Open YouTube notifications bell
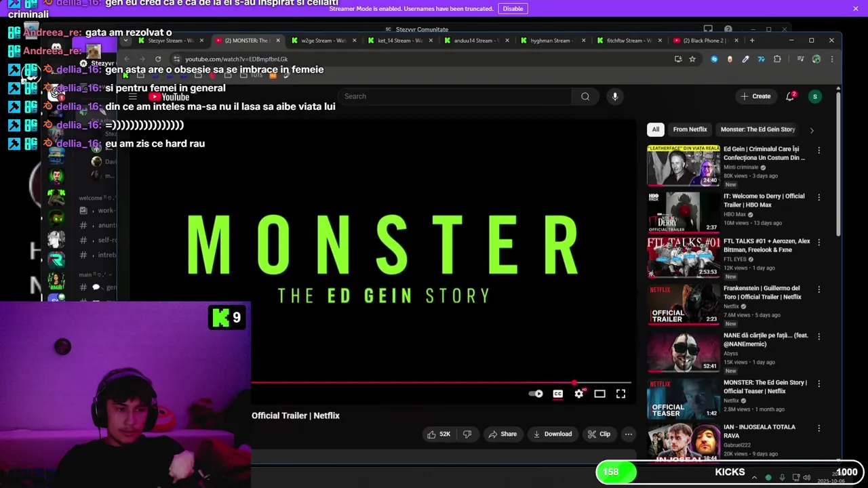The image size is (868, 488). 790,96
